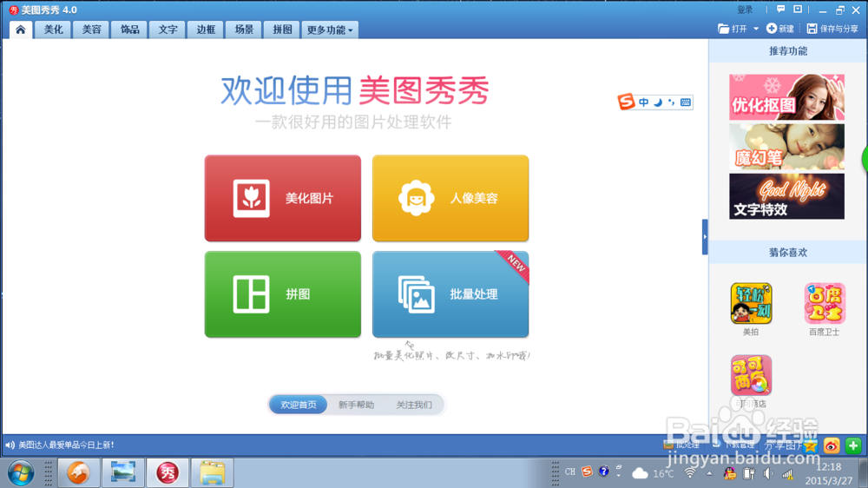
Task: Open the 优化抠图 feature banner
Action: [786, 97]
